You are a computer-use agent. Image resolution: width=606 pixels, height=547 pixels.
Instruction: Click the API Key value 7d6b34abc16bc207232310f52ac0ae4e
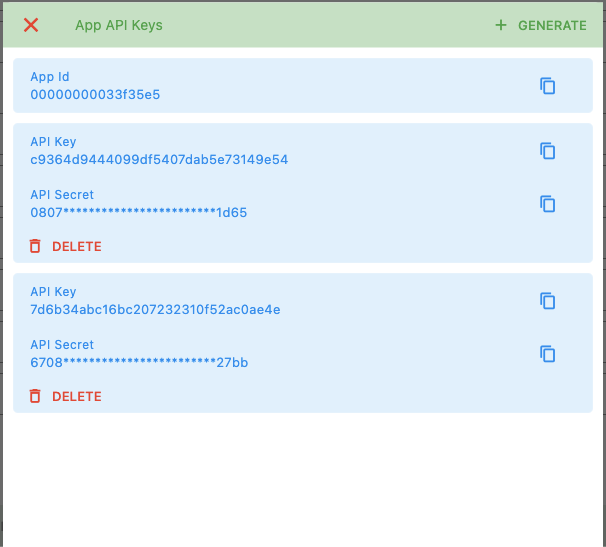(x=155, y=310)
